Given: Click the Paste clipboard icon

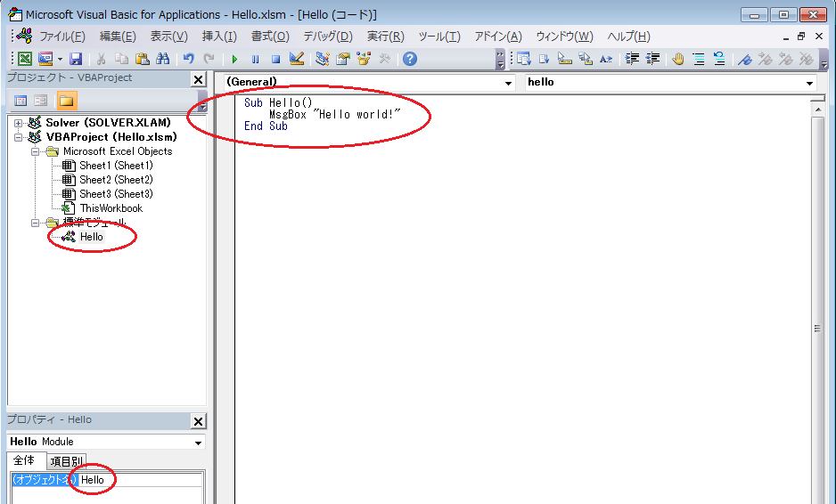Looking at the screenshot, I should click(142, 59).
